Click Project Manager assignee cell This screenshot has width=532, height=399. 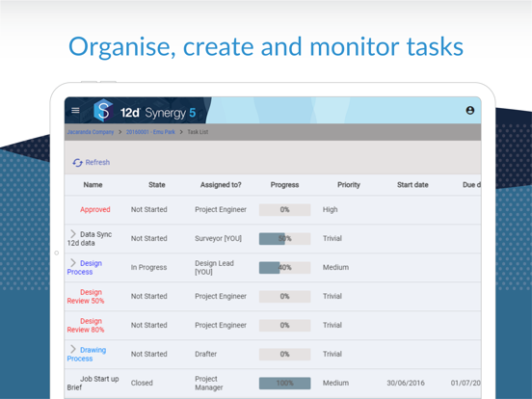[x=209, y=383]
